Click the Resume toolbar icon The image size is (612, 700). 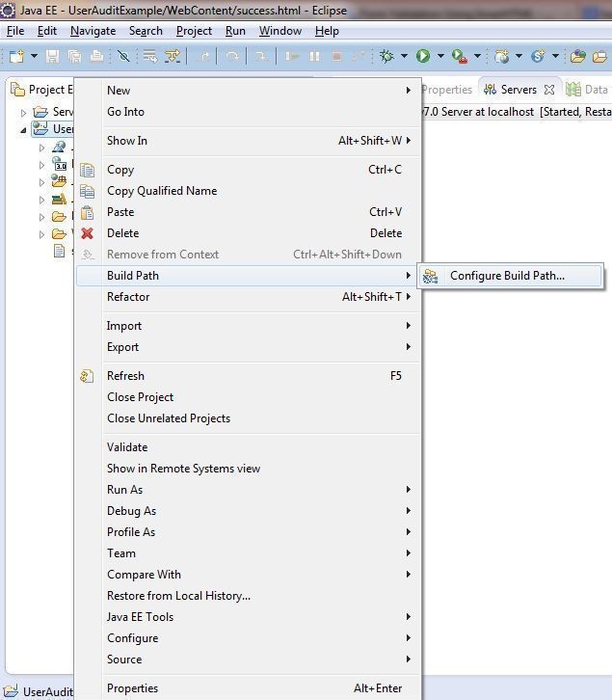292,56
